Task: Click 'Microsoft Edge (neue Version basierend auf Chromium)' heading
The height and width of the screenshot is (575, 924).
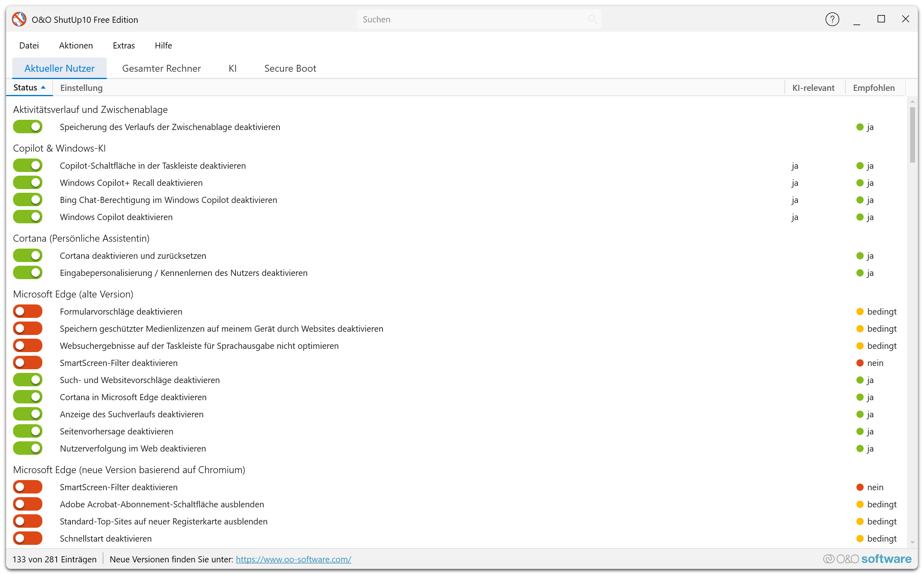Action: point(129,469)
